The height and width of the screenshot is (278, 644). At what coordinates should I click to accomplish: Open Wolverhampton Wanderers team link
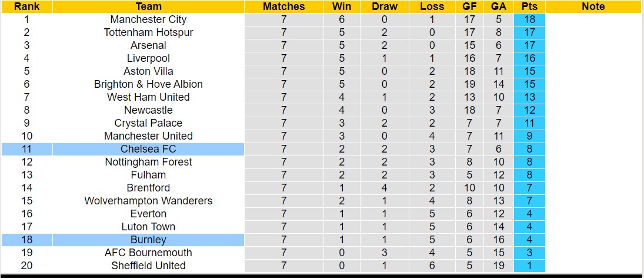tap(148, 201)
